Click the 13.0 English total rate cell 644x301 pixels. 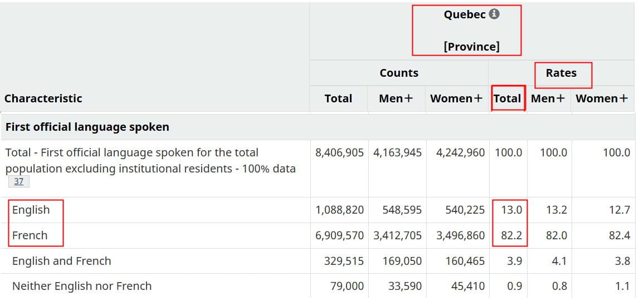click(511, 210)
